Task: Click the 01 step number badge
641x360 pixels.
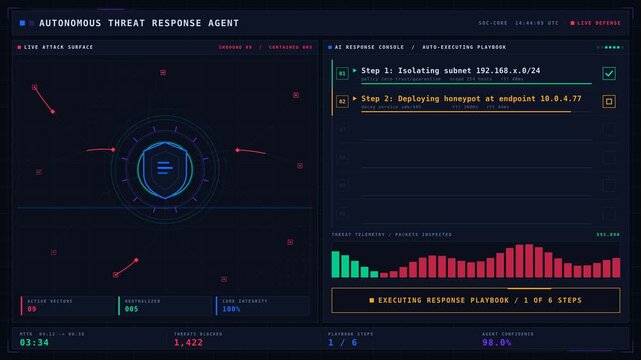Action: (342, 74)
